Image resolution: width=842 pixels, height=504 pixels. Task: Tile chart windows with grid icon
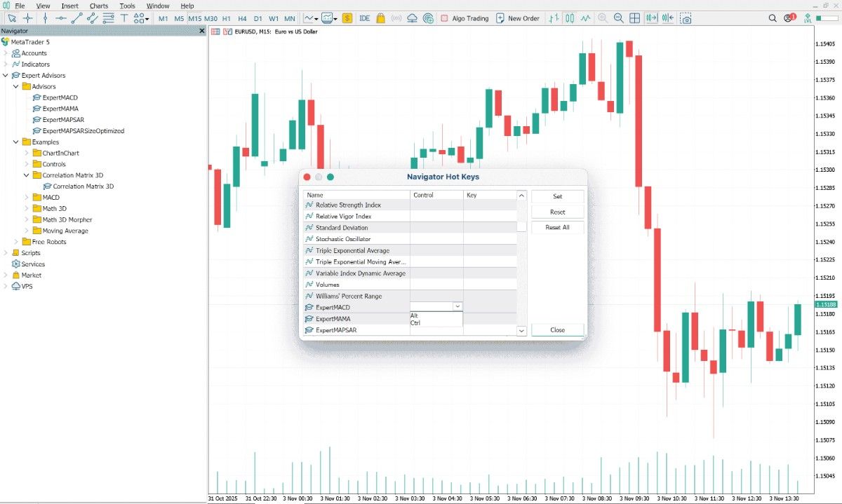tap(635, 18)
